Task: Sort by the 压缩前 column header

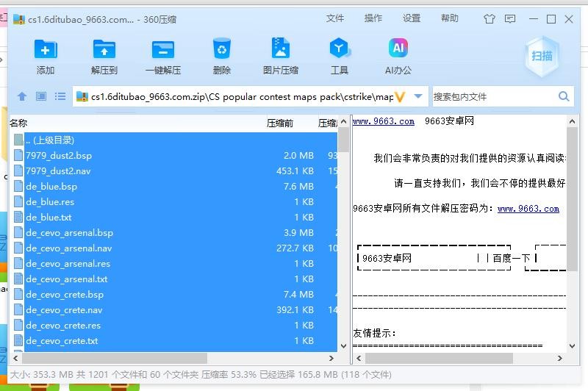Action: [280, 123]
